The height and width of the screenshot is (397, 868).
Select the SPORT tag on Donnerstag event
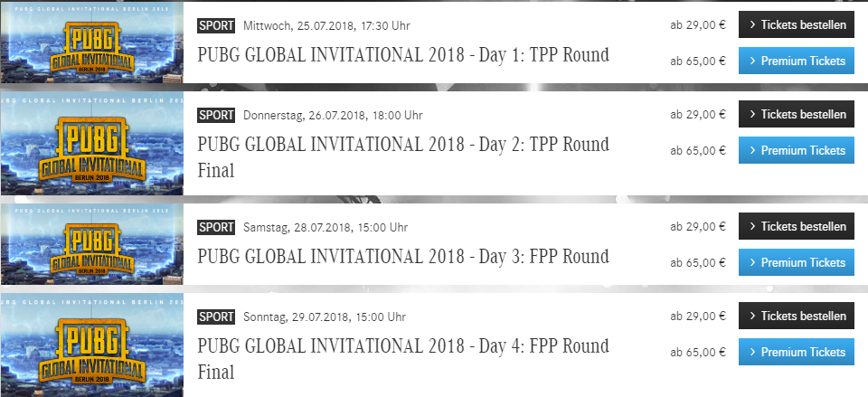coord(216,115)
